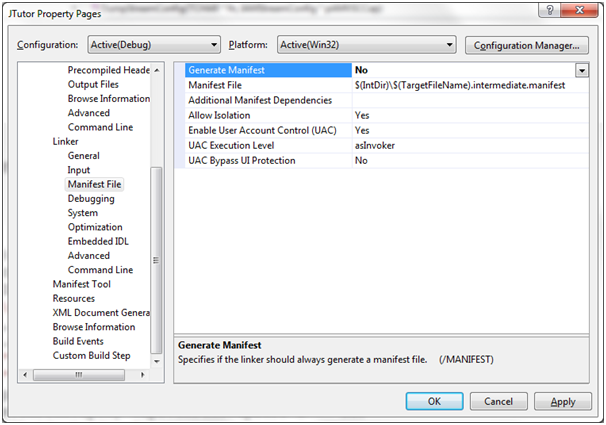The image size is (606, 425).
Task: Select the Generate Manifest property row
Action: [386, 70]
